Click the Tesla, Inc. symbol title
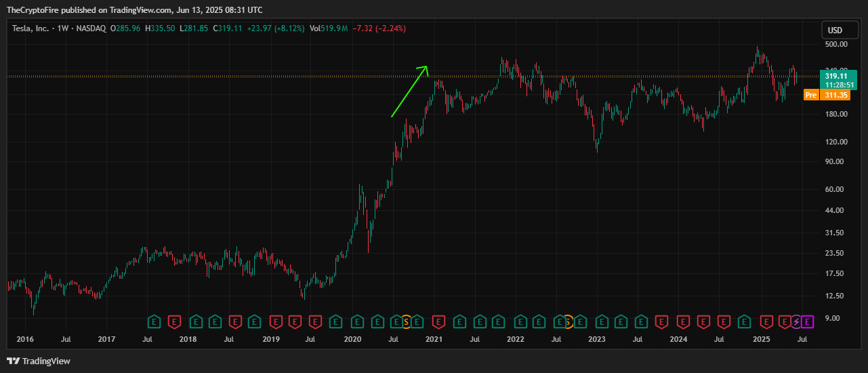Viewport: 868px width, 373px height. (x=31, y=28)
